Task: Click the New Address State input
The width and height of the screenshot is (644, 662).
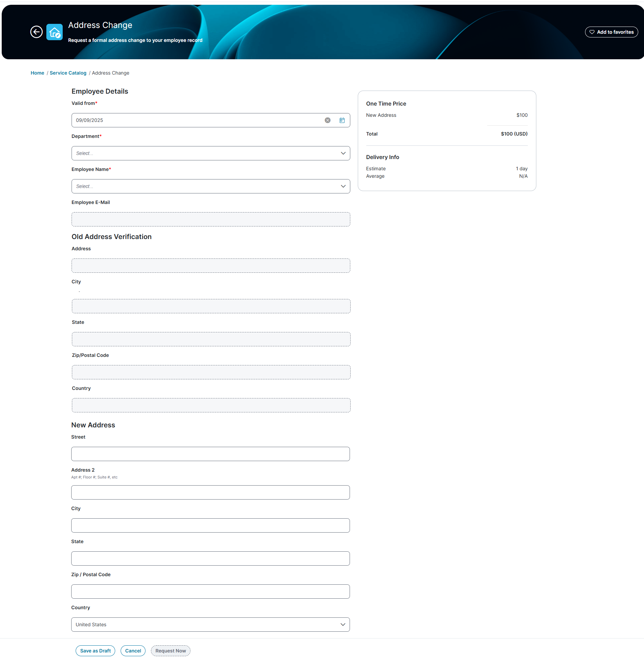Action: 210,558
